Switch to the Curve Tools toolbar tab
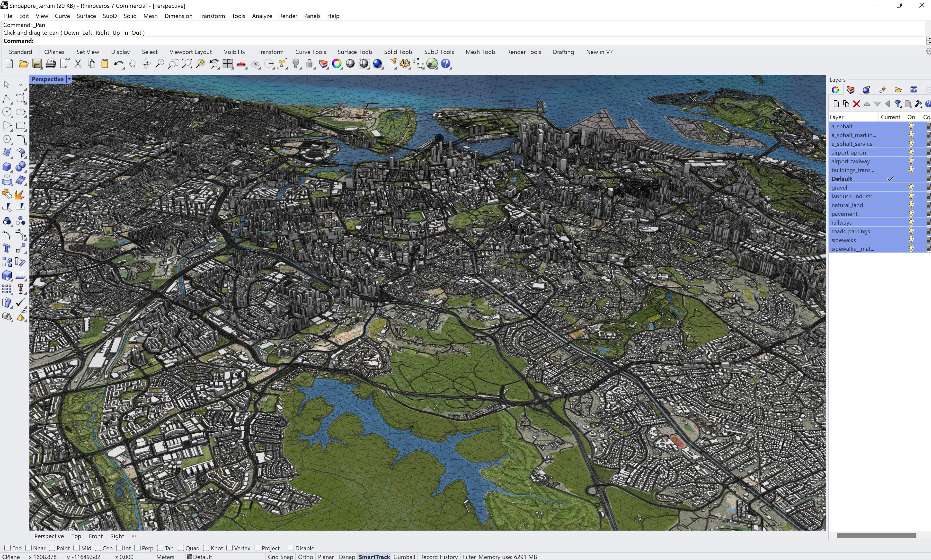 click(310, 52)
